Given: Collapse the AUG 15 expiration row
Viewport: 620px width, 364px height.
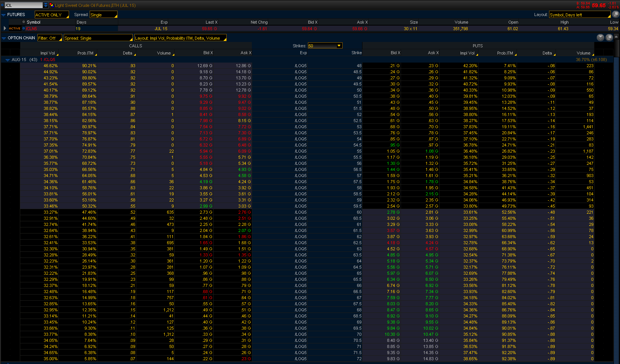Looking at the screenshot, I should 7,60.
